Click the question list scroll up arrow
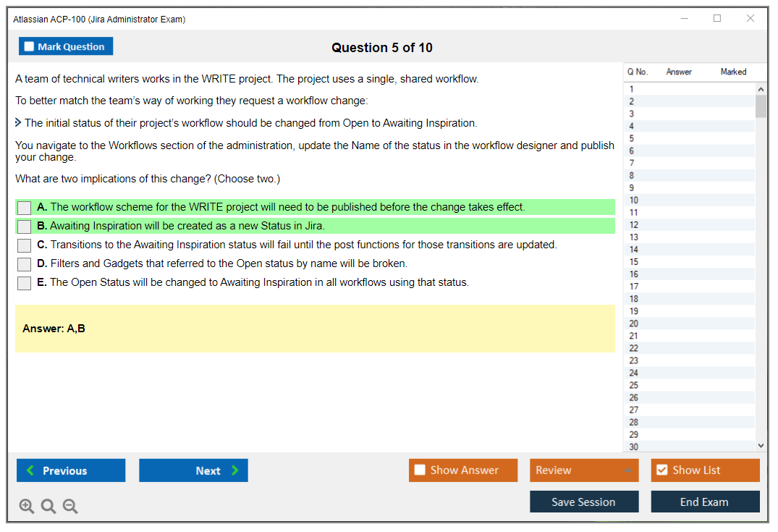 (x=761, y=89)
